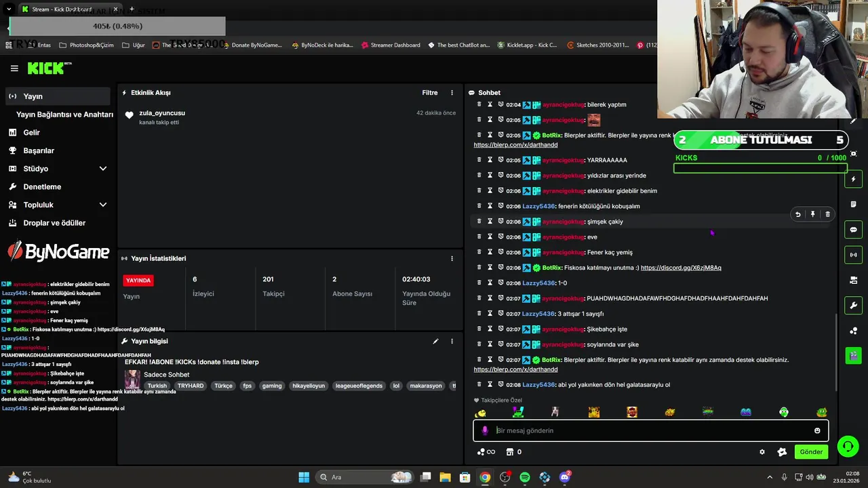868x488 pixels.
Task: Open the Uğur bookmarks folder
Action: click(134, 45)
